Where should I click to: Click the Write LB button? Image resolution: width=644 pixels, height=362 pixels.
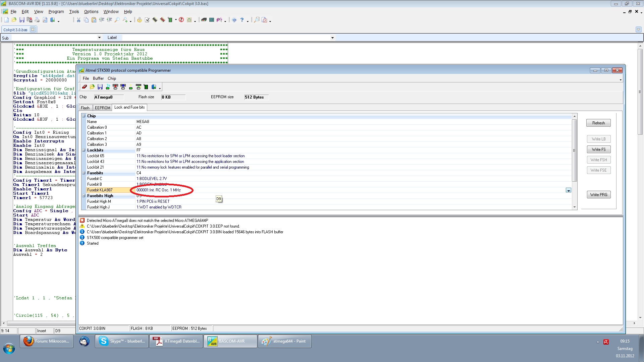pyautogui.click(x=598, y=139)
